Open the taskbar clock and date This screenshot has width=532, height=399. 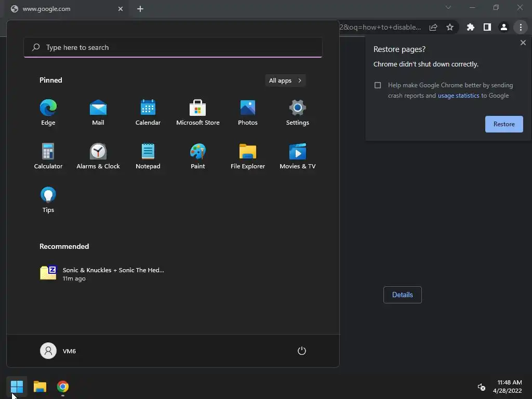pos(507,387)
